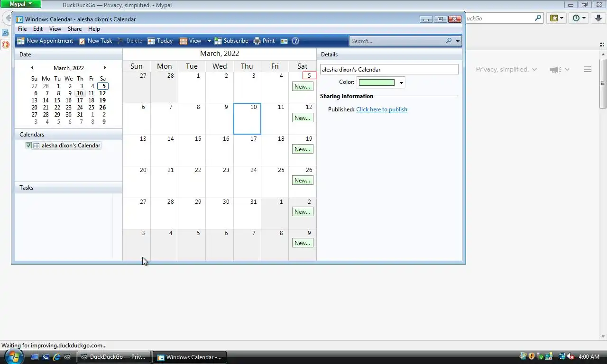The image size is (607, 364).
Task: Edit the calendar name field in Details
Action: click(389, 70)
